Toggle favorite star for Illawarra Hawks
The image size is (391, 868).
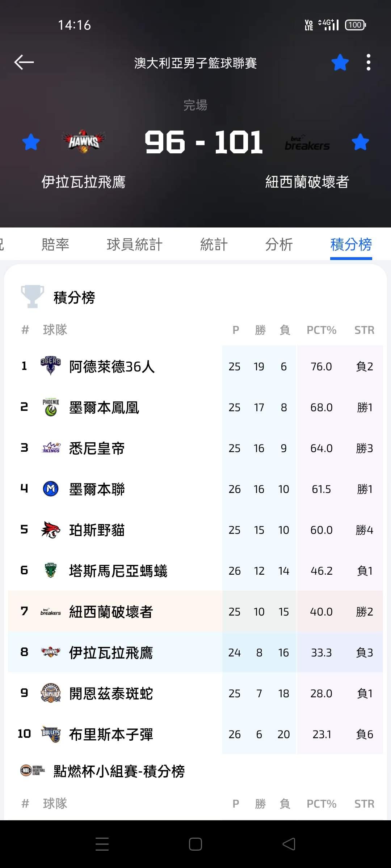(31, 142)
